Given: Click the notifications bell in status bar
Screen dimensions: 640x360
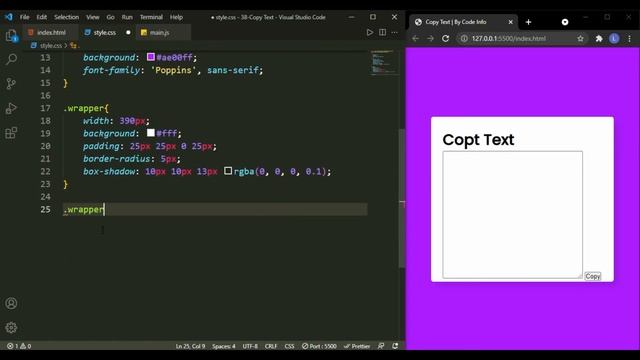Looking at the screenshot, I should [x=395, y=346].
